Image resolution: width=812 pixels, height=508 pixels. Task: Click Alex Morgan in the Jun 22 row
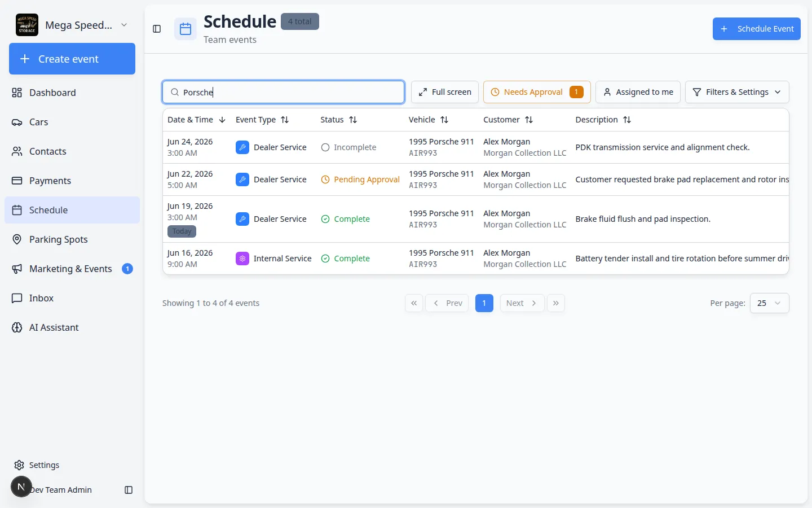[506, 174]
